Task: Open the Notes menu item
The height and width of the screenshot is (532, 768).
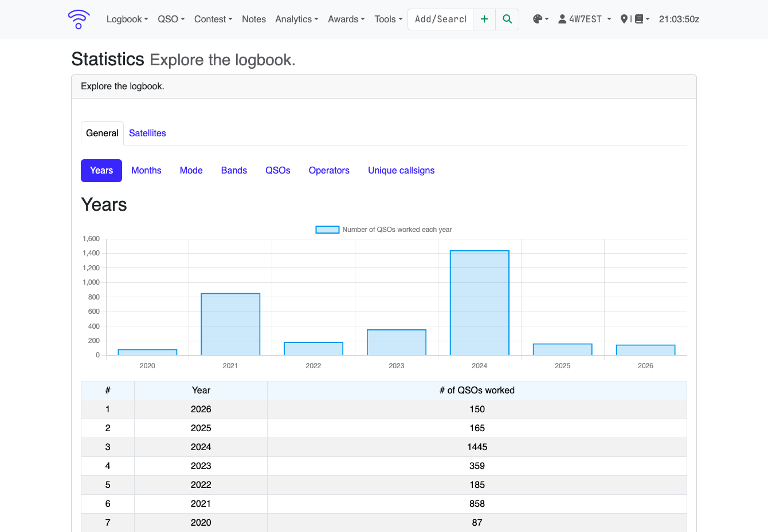Action: [254, 19]
